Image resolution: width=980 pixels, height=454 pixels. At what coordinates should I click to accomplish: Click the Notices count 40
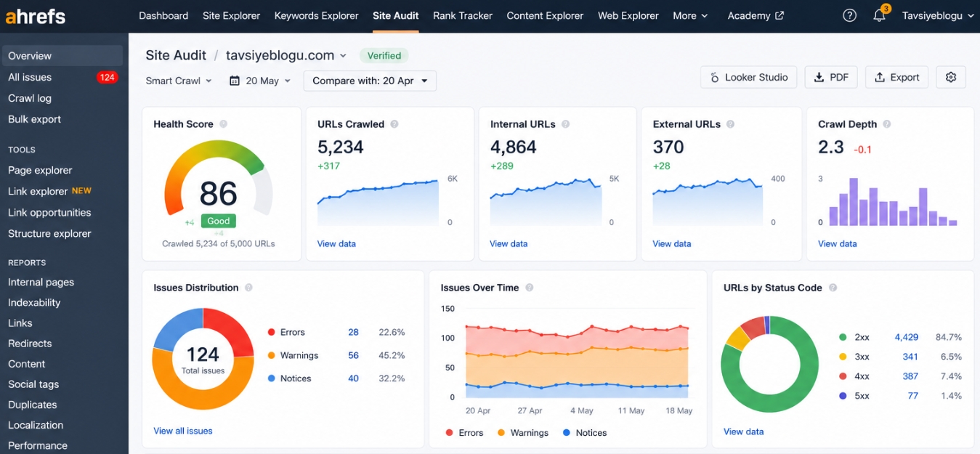[x=353, y=378]
